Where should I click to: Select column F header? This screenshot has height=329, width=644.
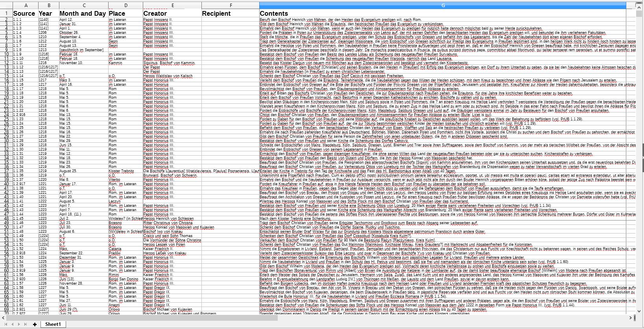click(231, 5)
